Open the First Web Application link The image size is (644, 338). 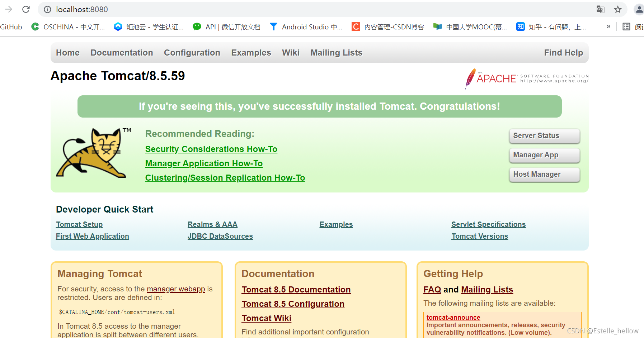coord(93,236)
